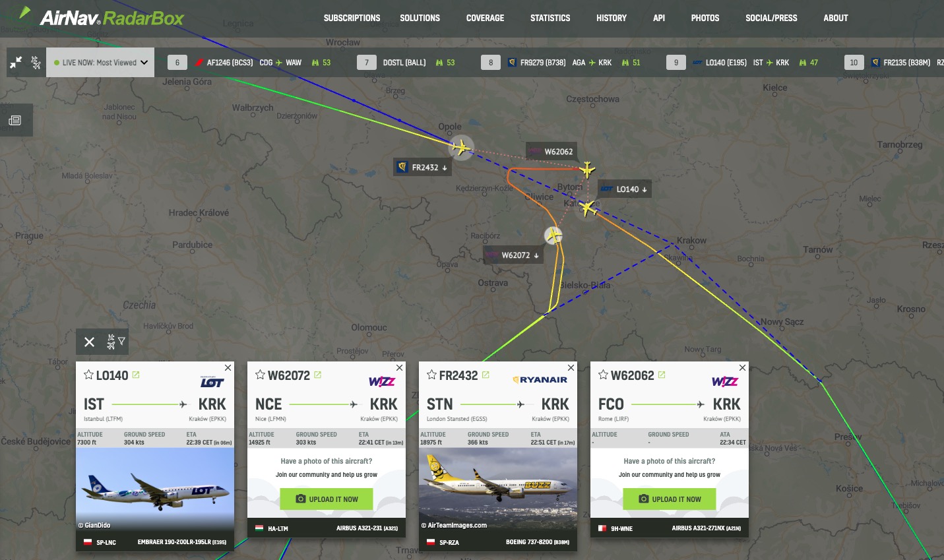Viewport: 944px width, 560px height.
Task: Collapse the fullscreen arrows icon in the live bar
Action: [16, 63]
